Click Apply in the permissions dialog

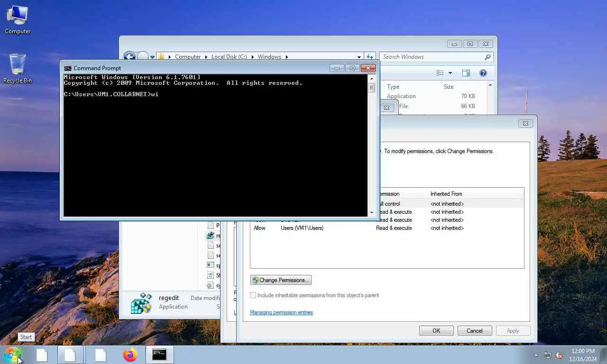513,331
